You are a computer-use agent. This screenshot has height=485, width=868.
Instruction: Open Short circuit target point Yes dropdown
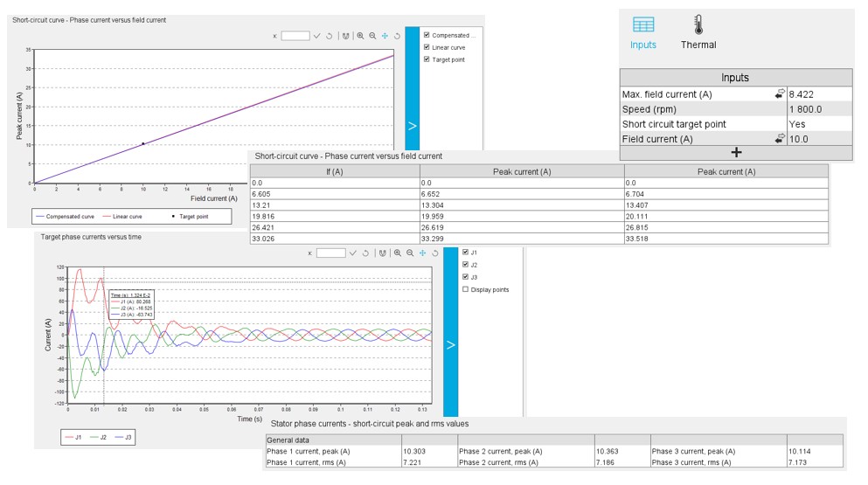coord(818,124)
